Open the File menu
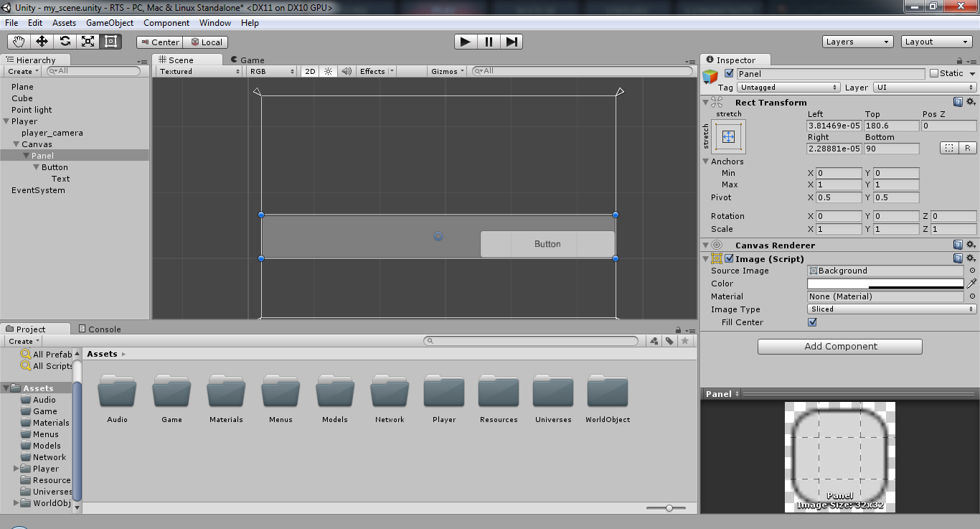The height and width of the screenshot is (529, 980). tap(11, 23)
